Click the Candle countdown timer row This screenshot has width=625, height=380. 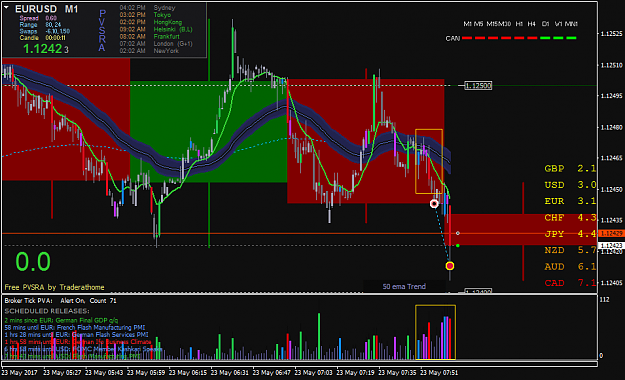pyautogui.click(x=43, y=38)
